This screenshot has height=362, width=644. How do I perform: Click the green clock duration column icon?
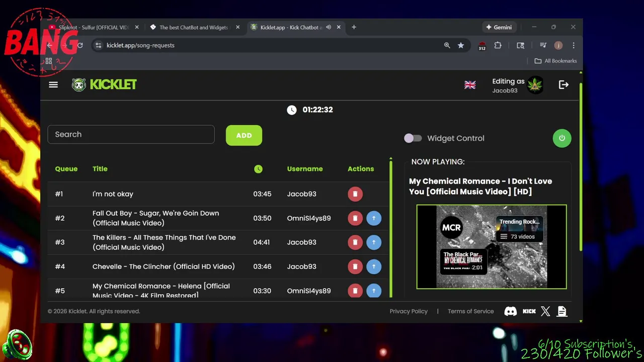point(258,169)
